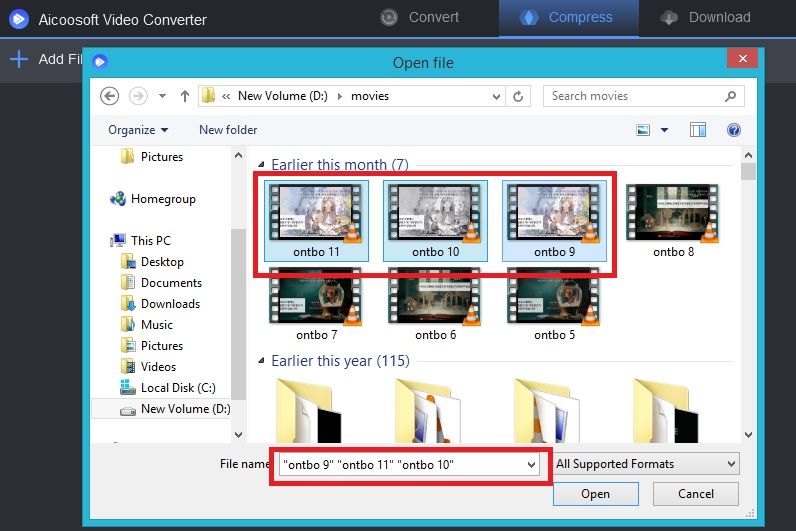Image resolution: width=796 pixels, height=531 pixels.
Task: Open the recent locations dropdown arrow
Action: tap(162, 96)
